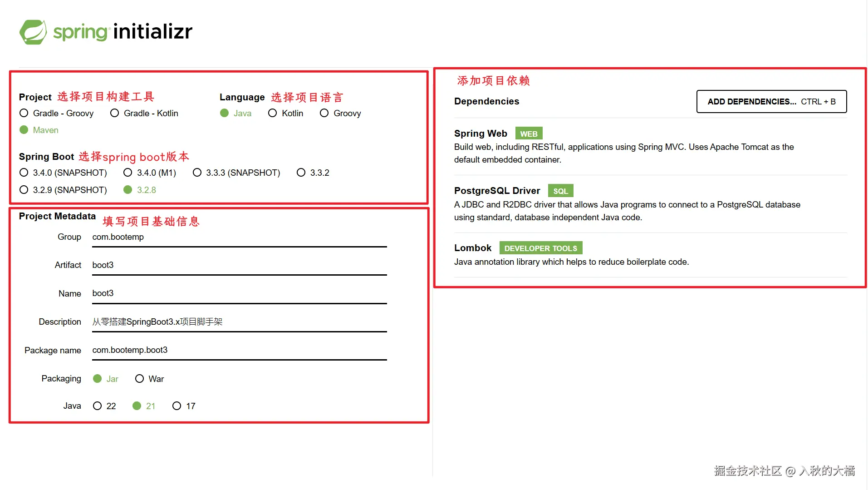Click the Spring Web dependency entry
The height and width of the screenshot is (490, 868).
[481, 133]
